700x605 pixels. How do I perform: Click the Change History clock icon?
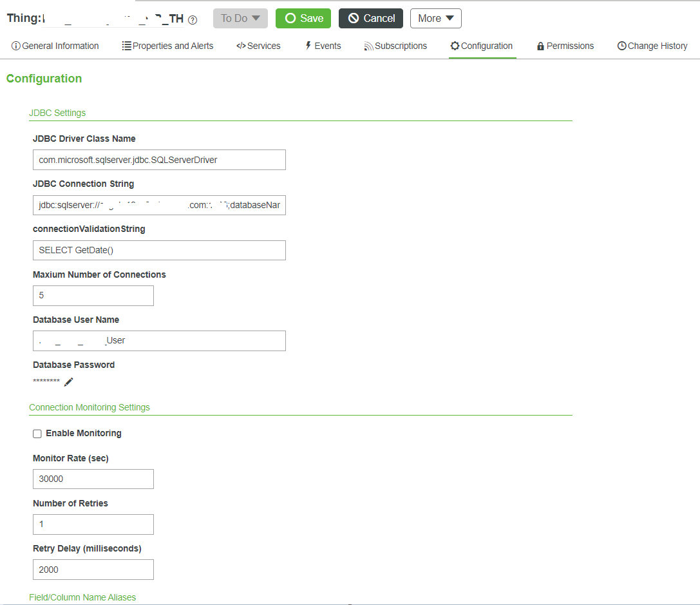(x=621, y=46)
